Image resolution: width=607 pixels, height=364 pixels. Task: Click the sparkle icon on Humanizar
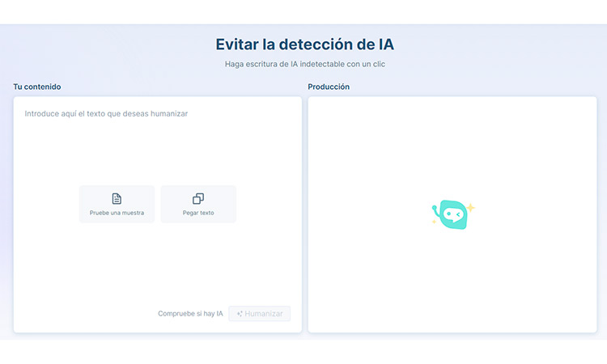pyautogui.click(x=240, y=314)
